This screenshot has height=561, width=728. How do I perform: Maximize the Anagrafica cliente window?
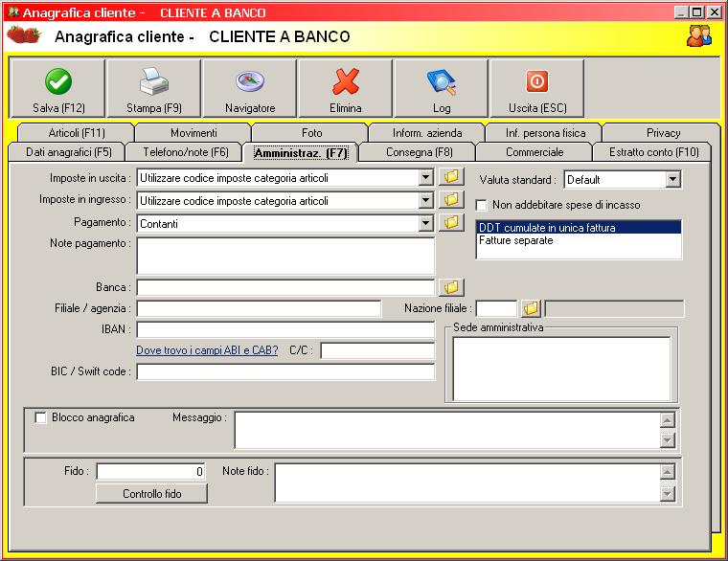click(x=697, y=12)
